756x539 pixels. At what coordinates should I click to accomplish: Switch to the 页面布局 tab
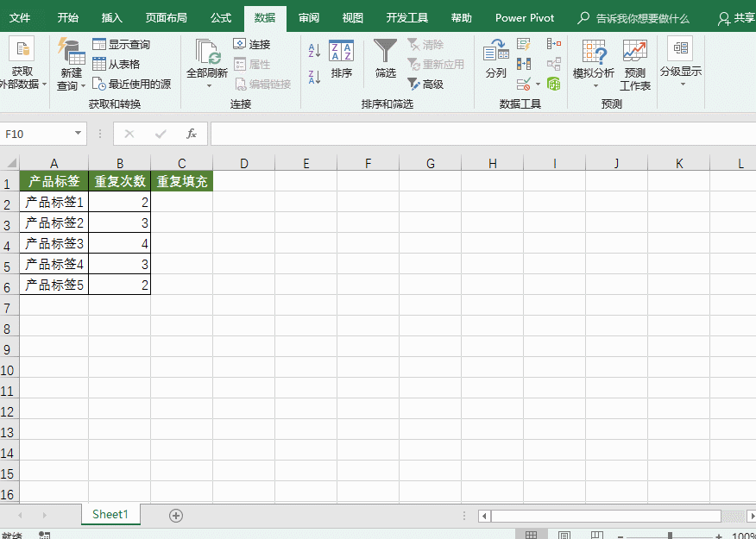tap(167, 18)
